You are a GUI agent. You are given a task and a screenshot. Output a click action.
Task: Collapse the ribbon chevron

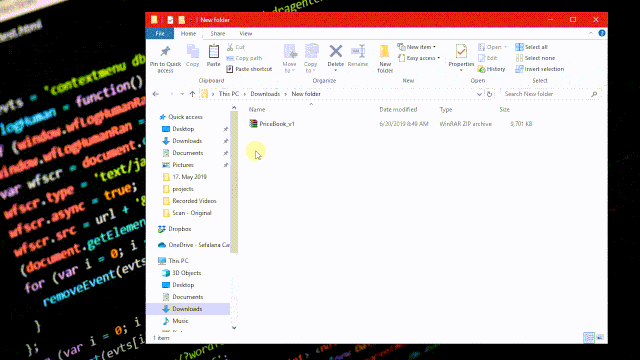pos(591,33)
